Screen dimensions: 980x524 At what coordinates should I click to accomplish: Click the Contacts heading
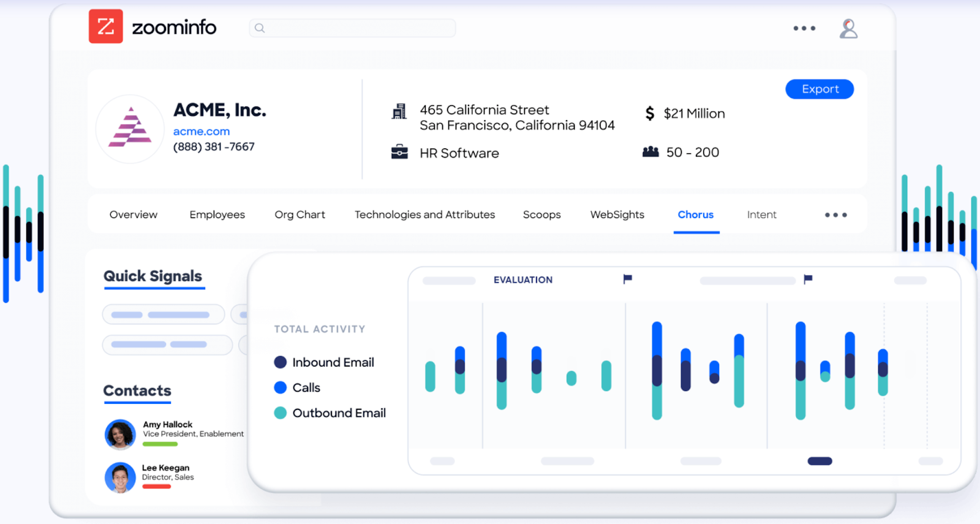pos(137,391)
